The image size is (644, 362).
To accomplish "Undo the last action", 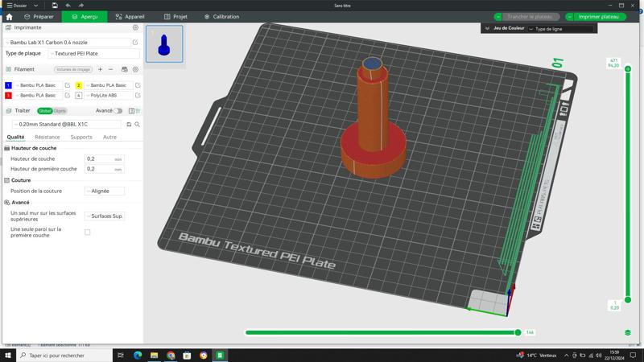I will pos(68,6).
